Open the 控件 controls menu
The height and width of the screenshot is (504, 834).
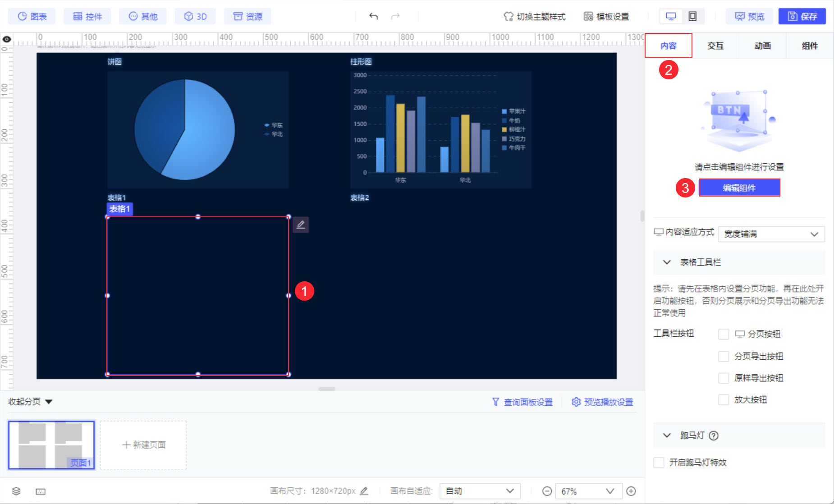pyautogui.click(x=87, y=16)
